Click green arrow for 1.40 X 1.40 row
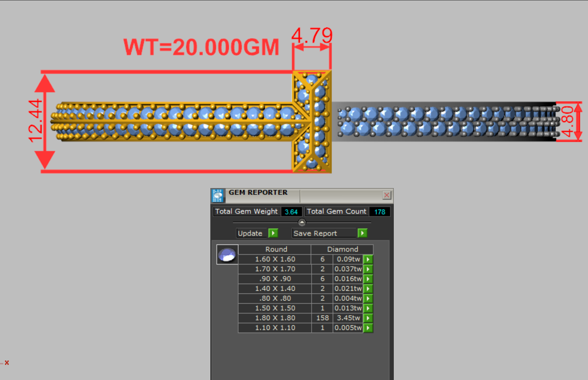Viewport: 588px width, 380px height. (368, 288)
